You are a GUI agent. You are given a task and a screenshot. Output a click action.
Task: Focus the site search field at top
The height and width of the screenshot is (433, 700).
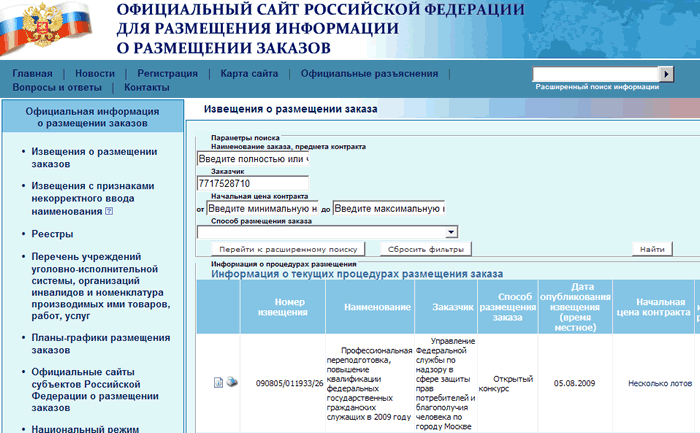coord(596,74)
